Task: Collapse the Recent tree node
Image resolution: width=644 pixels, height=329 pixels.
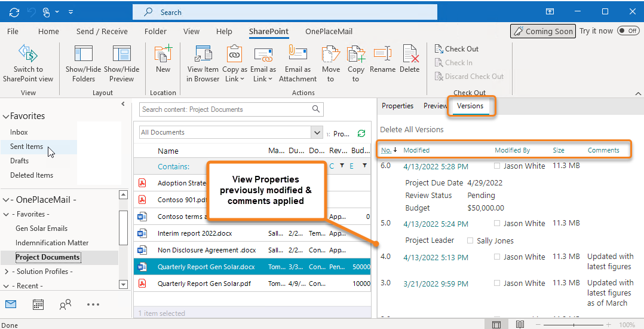Action: point(6,286)
